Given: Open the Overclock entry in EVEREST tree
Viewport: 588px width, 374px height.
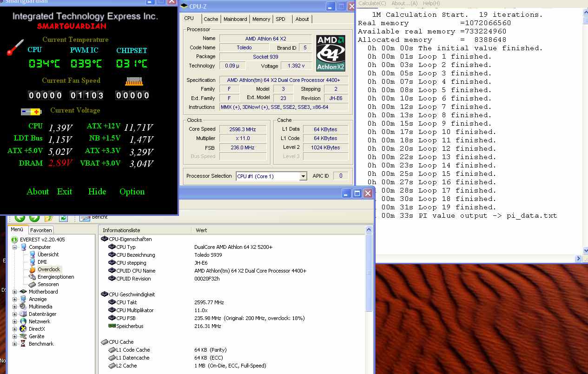Looking at the screenshot, I should coord(48,269).
